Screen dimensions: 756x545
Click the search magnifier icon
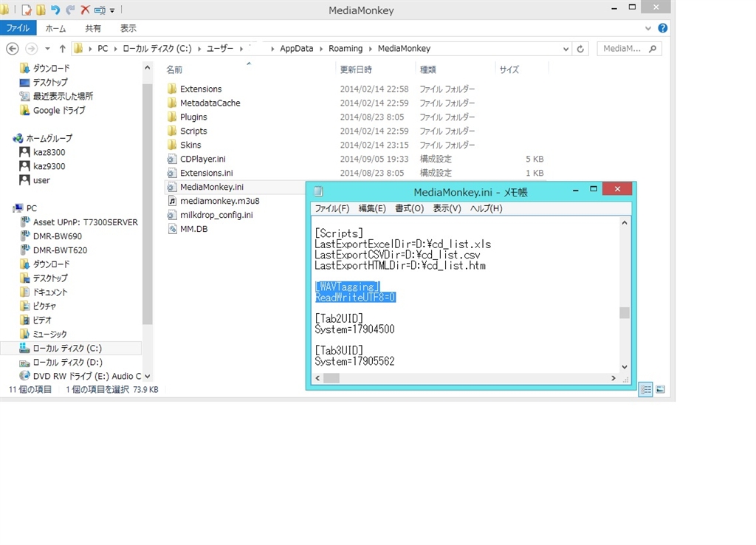point(653,49)
